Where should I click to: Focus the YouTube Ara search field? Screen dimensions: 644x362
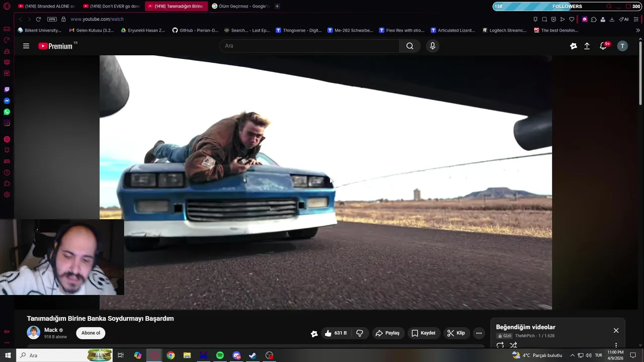coord(309,46)
